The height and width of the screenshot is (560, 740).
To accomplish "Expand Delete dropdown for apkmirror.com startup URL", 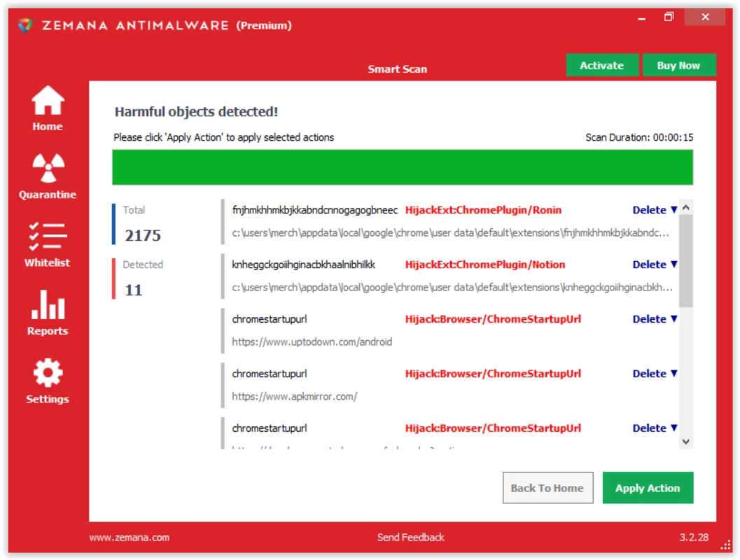I will click(655, 374).
